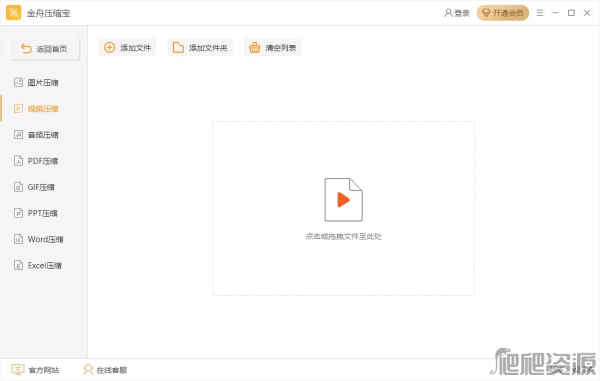Switch to PDF压缩 mode
The image size is (600, 381).
click(44, 161)
